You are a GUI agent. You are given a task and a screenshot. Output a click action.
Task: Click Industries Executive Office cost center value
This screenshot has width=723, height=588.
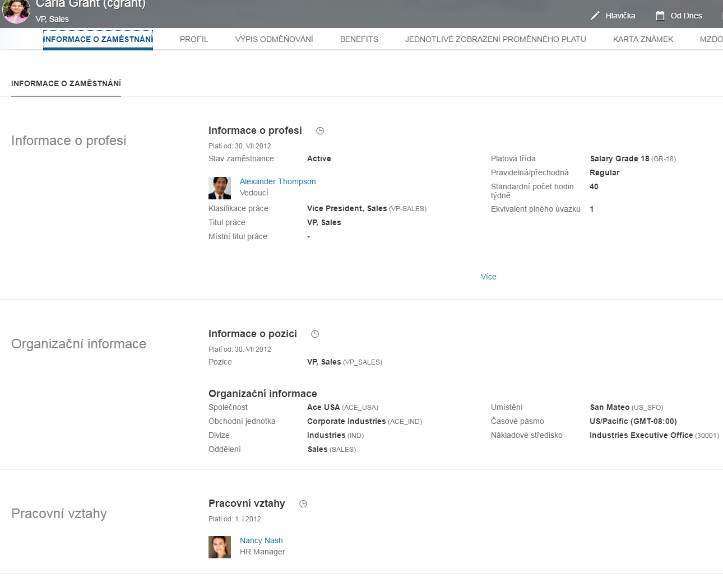click(x=654, y=435)
